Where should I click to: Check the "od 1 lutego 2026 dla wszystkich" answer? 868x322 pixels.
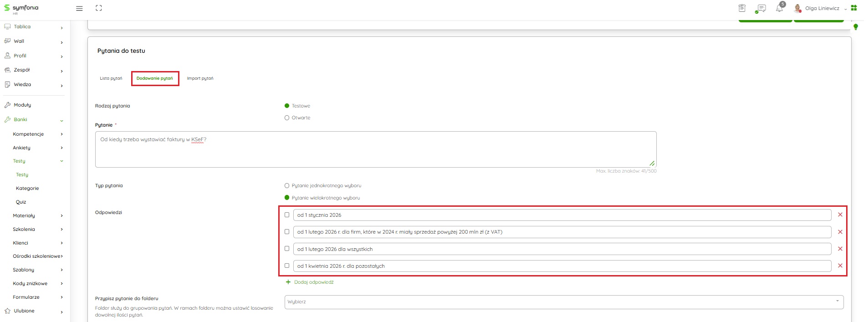[287, 249]
